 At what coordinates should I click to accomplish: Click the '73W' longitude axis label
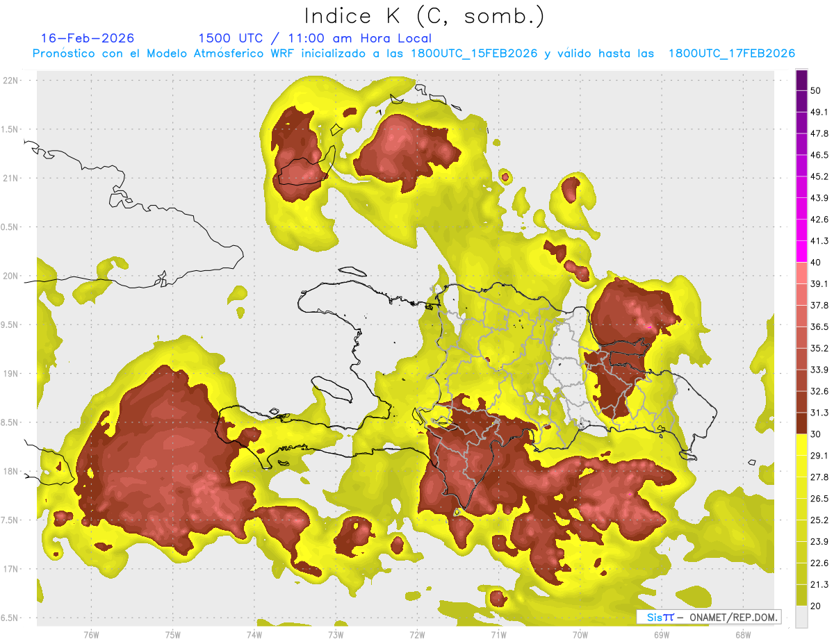coord(336,635)
